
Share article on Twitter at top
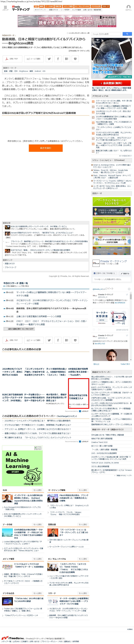49,59
